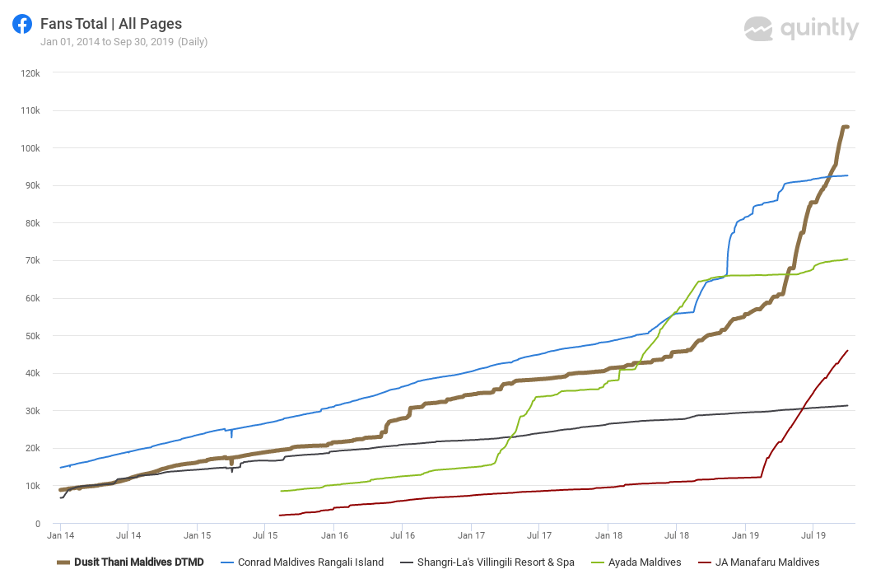Image resolution: width=876 pixels, height=588 pixels.
Task: Click the date range 'Jan 01, 2014 to Sep 30, 2019'
Action: click(x=107, y=42)
